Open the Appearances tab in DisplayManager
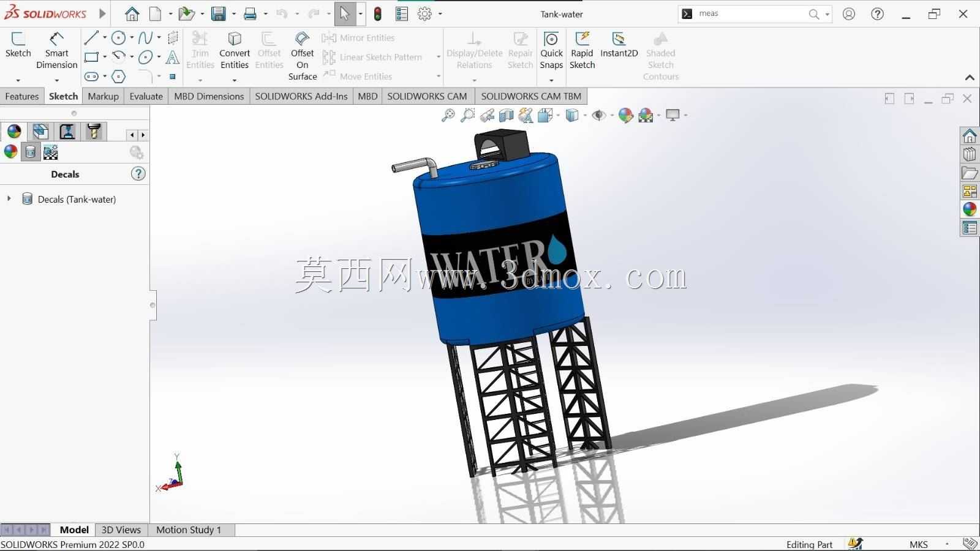980x551 pixels. coord(11,152)
